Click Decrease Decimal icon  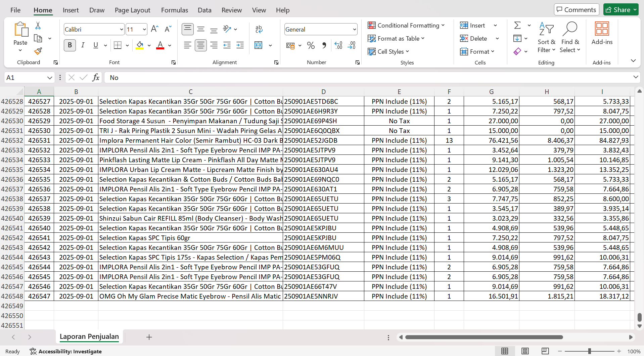(352, 45)
